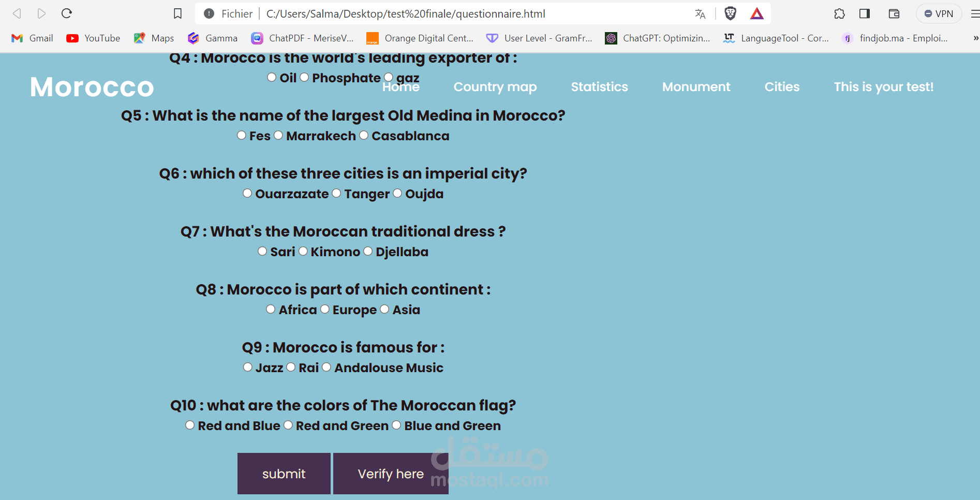The width and height of the screenshot is (980, 500).
Task: Open the findjob.ma bookmark
Action: pos(895,38)
